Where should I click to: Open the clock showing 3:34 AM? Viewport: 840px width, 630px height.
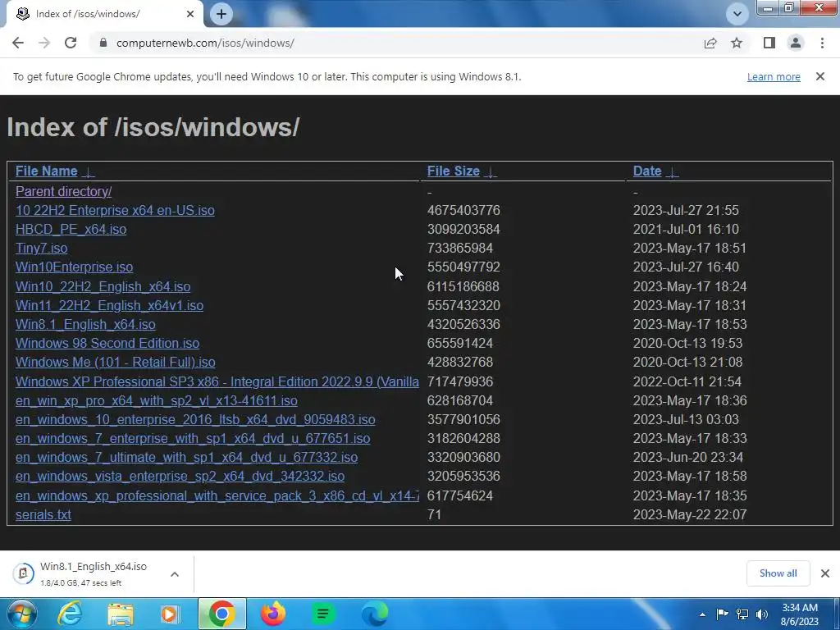coord(800,614)
